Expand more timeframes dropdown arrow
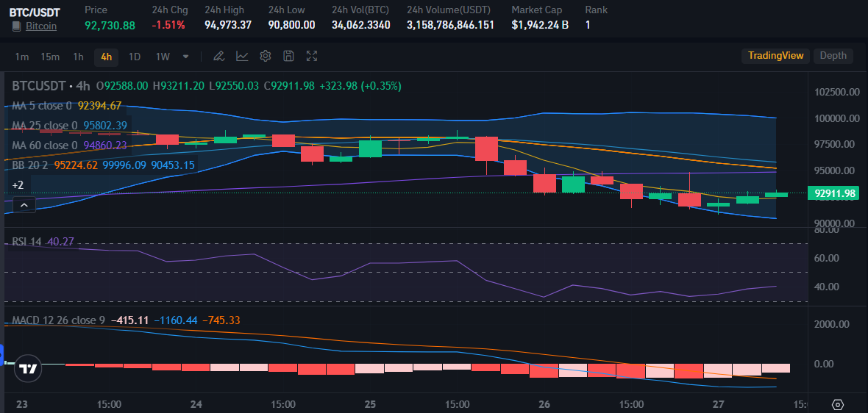868x413 pixels. [x=186, y=57]
